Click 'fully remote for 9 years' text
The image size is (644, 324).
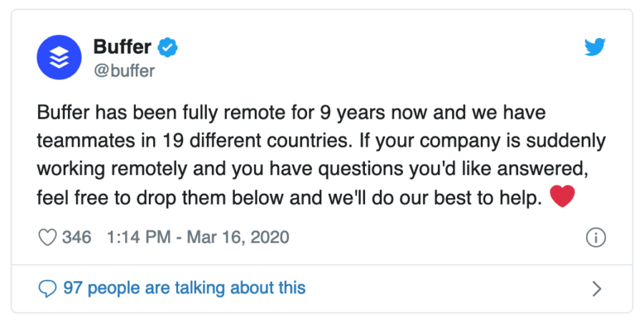278,112
